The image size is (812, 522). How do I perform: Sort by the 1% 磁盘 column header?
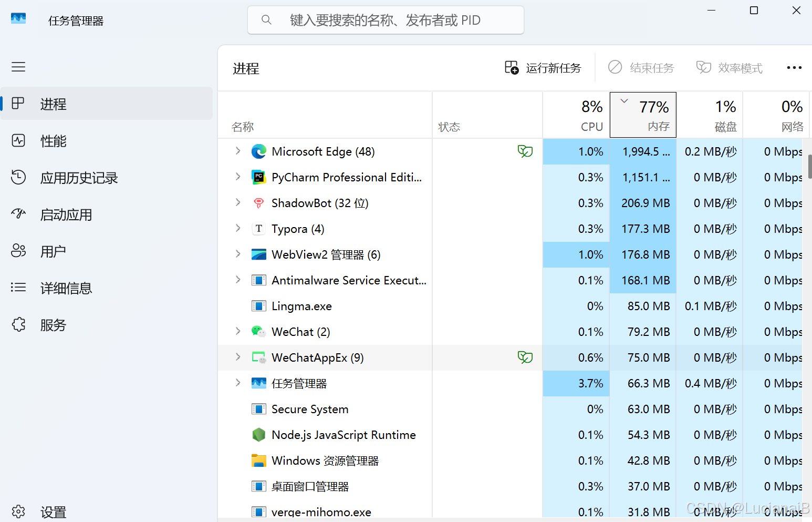point(710,115)
